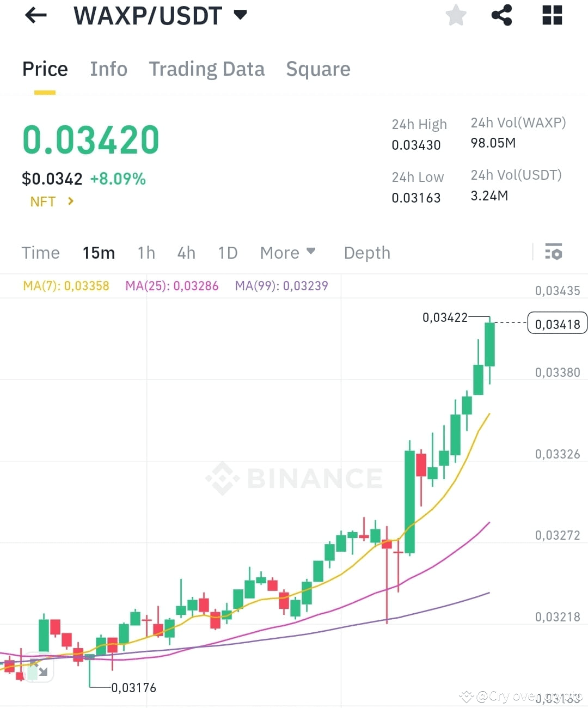The image size is (588, 708).
Task: Click the current price tag 0,03418
Action: coord(558,324)
